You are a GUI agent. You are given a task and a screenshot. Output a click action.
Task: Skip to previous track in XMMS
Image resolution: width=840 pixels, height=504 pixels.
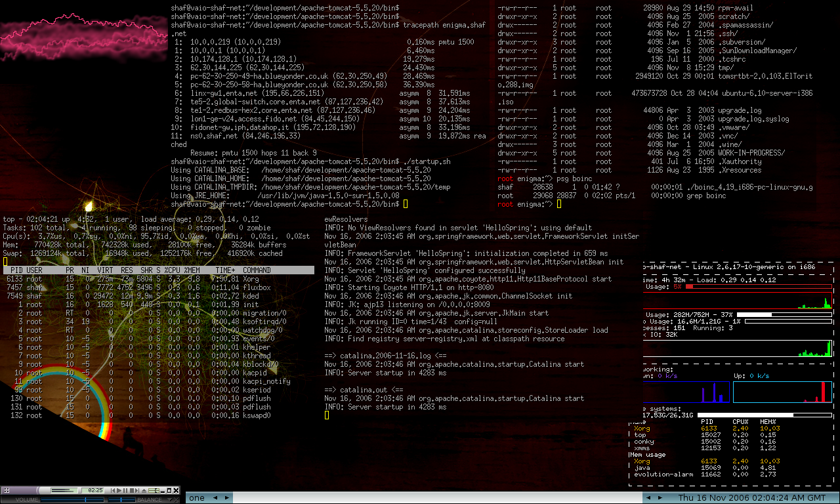(113, 490)
